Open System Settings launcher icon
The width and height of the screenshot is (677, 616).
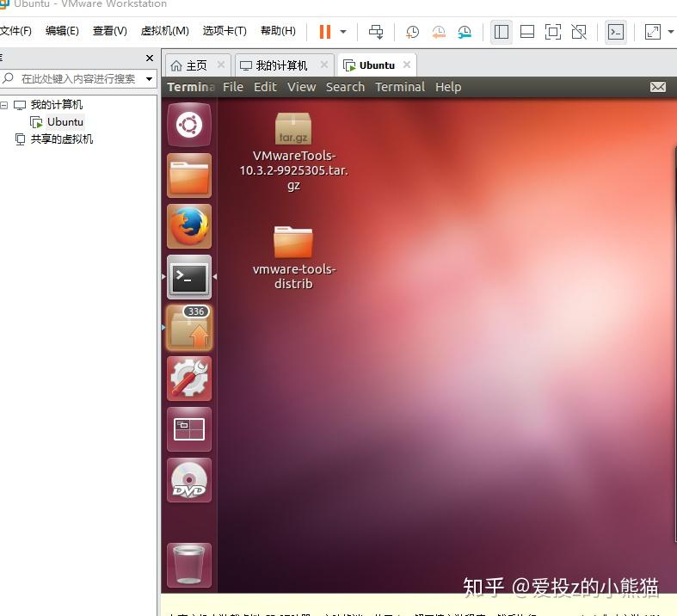[x=189, y=379]
